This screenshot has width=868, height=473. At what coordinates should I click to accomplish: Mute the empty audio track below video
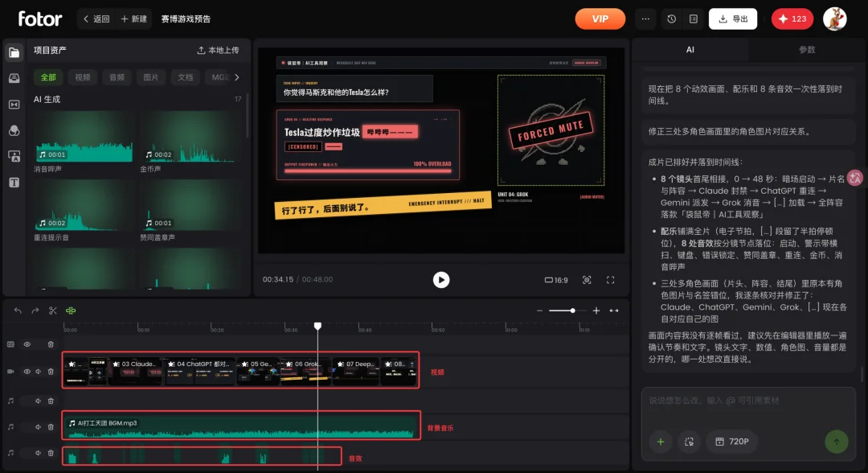[x=39, y=401]
